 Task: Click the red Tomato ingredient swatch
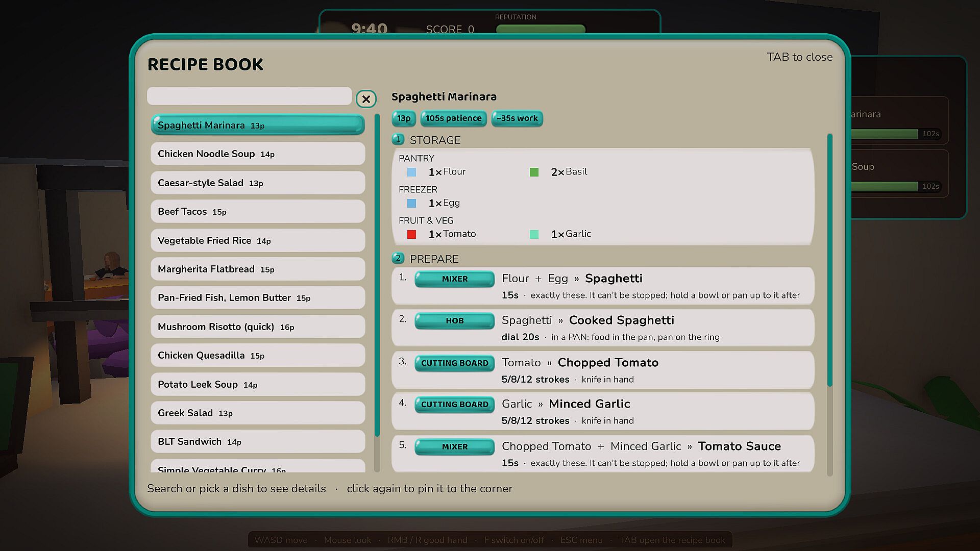[411, 235]
